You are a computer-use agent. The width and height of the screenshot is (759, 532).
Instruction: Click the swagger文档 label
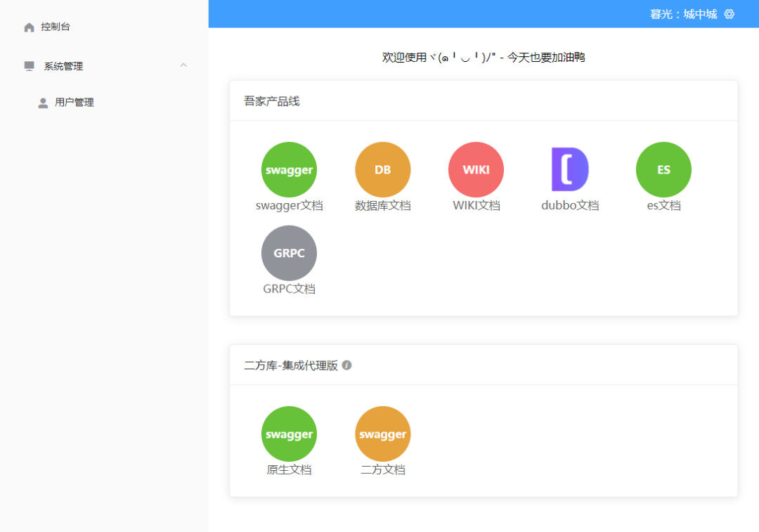click(x=289, y=205)
